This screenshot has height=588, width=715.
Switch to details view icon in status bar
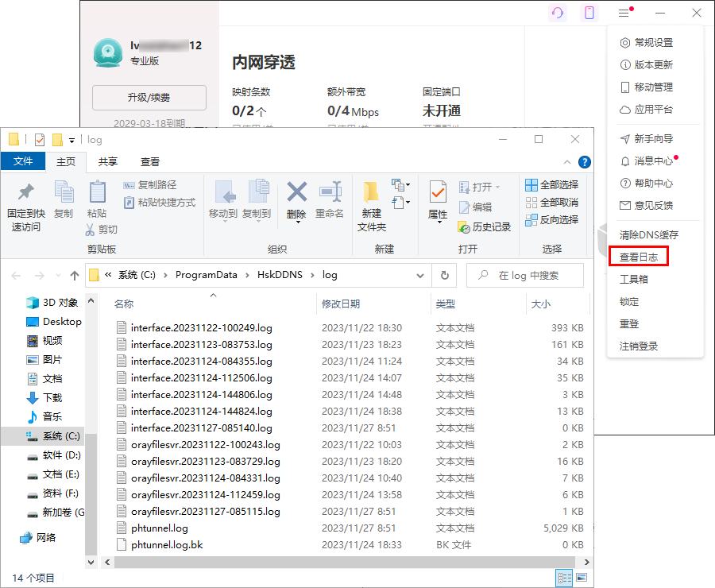(x=565, y=578)
